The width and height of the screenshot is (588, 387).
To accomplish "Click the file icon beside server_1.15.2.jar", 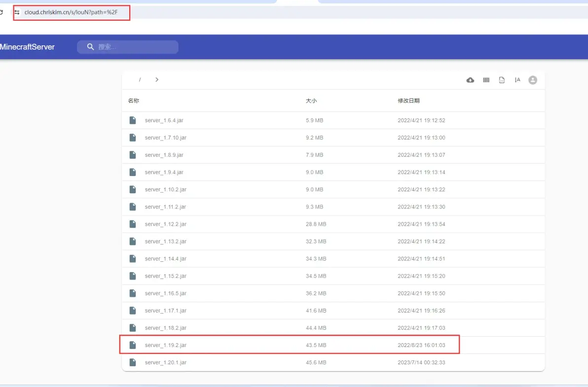I will coord(133,276).
